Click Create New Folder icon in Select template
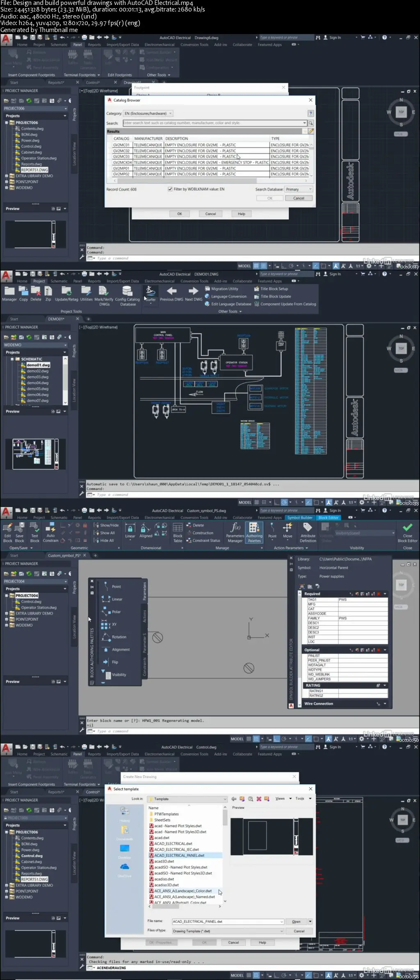 [x=267, y=799]
